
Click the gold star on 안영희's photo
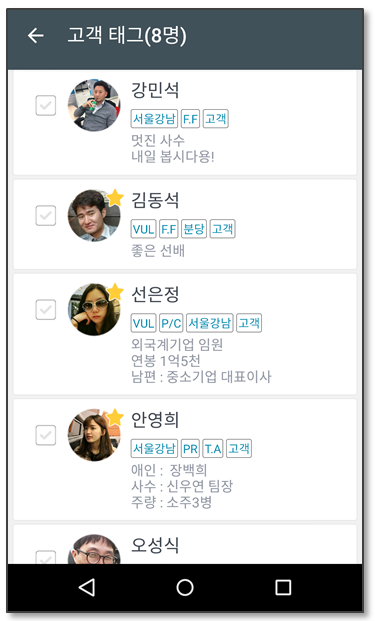point(115,417)
